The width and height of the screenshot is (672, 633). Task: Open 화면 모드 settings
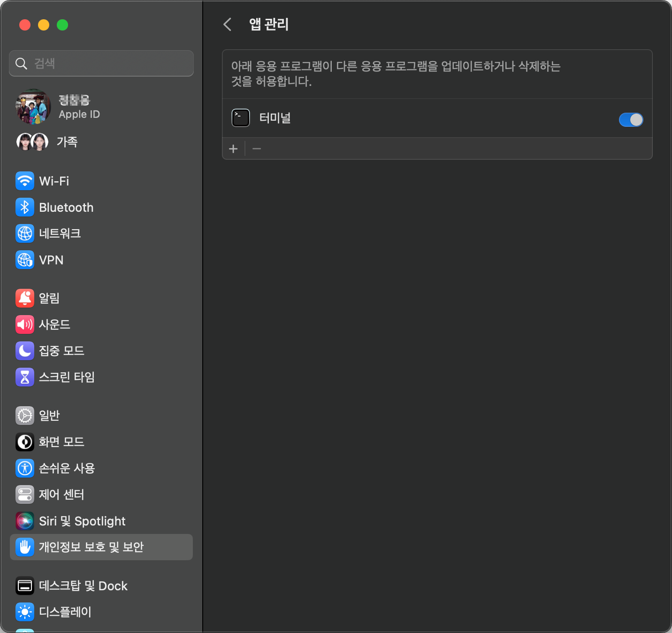coord(61,442)
